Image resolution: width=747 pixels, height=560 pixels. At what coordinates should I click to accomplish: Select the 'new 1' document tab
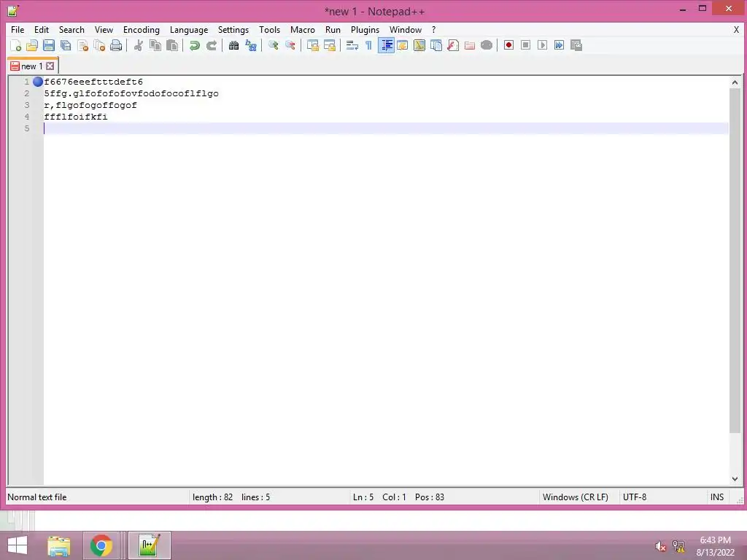[31, 66]
